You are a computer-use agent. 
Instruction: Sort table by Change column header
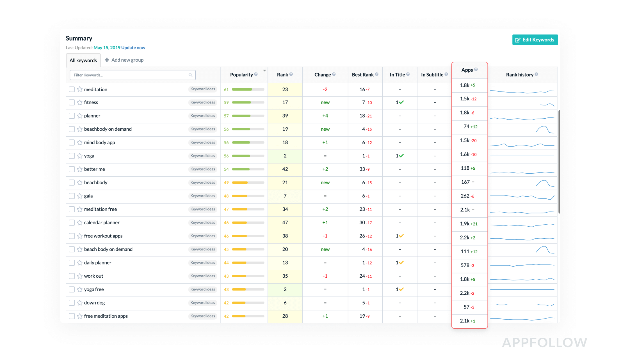[x=323, y=75]
